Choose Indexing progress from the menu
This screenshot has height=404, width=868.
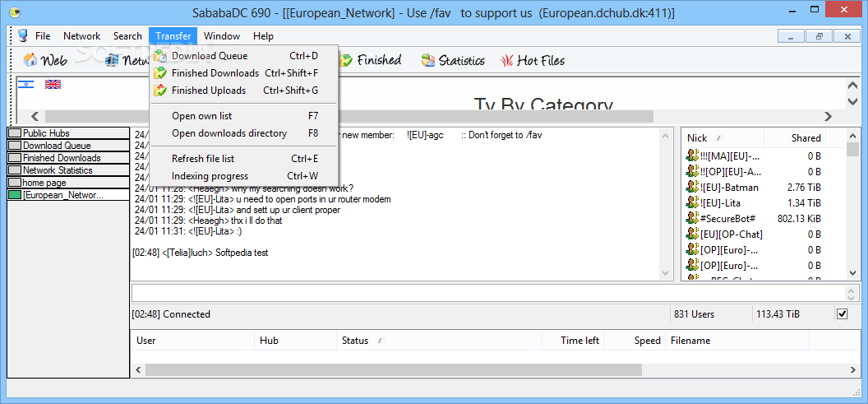pos(244,176)
